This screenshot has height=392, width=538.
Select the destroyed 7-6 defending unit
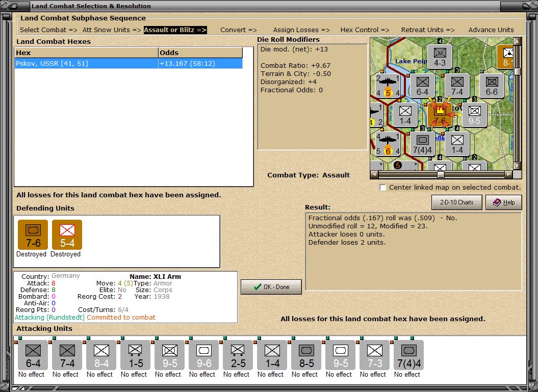(x=33, y=235)
